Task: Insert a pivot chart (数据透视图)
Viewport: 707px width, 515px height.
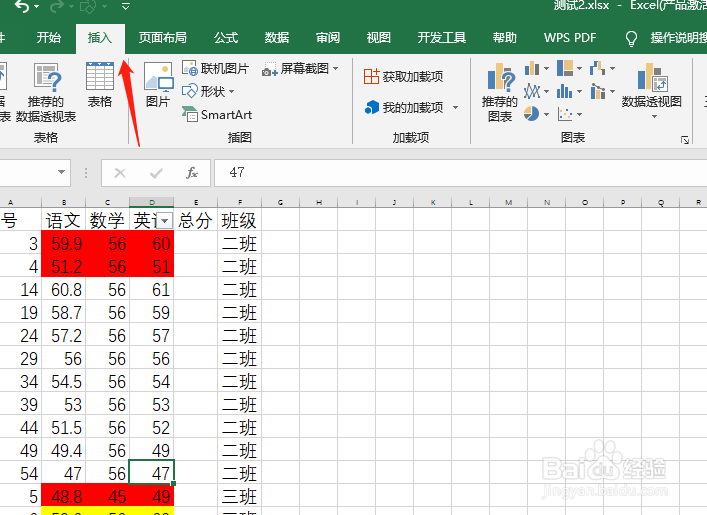Action: click(652, 86)
